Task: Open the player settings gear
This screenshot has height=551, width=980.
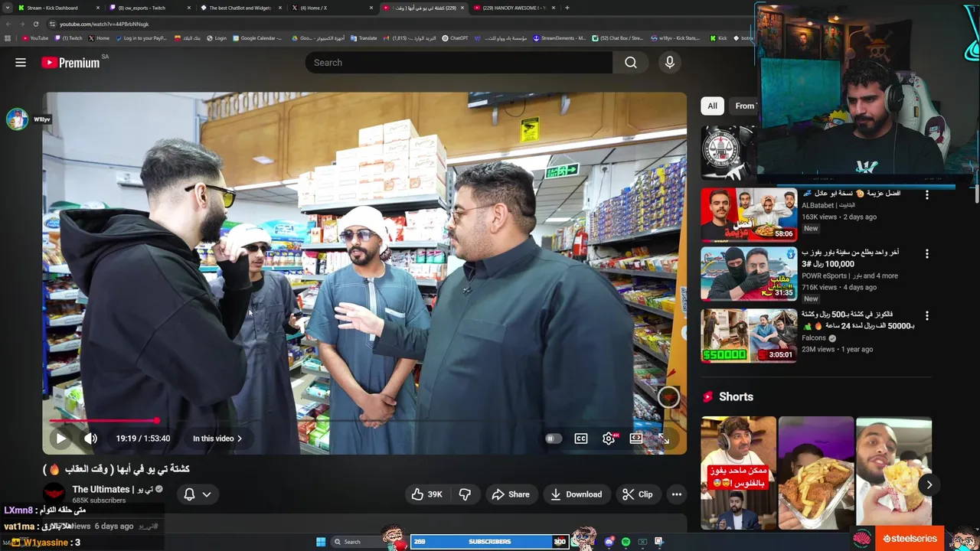Action: point(609,439)
